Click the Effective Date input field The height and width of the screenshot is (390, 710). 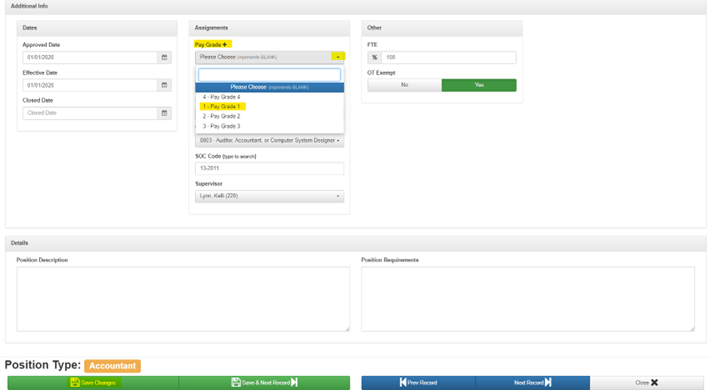90,85
